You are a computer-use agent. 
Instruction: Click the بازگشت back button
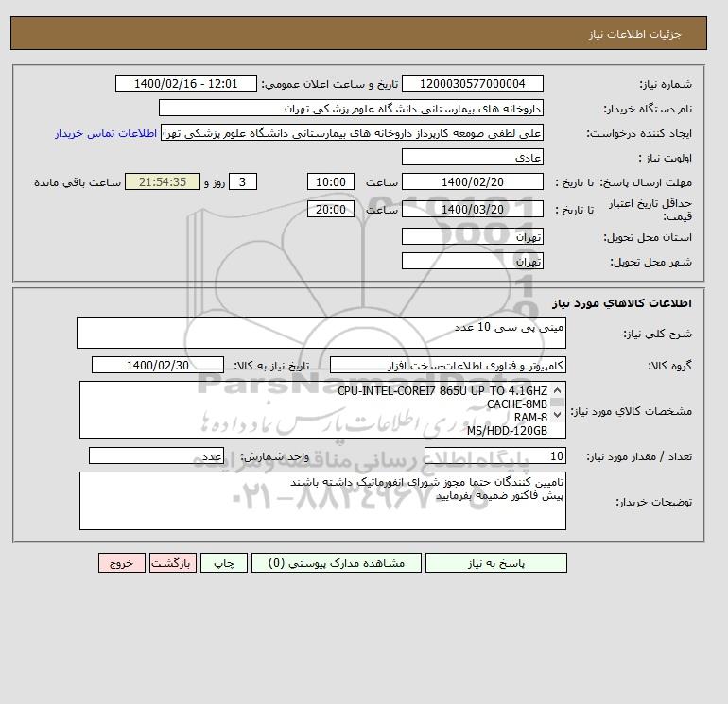coord(173,562)
